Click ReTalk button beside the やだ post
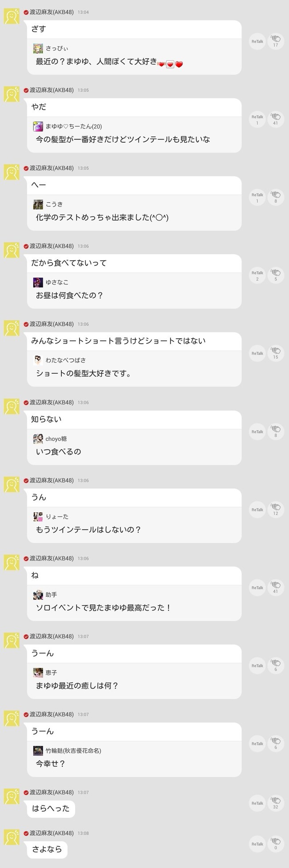Image resolution: width=289 pixels, height=868 pixels. [257, 120]
